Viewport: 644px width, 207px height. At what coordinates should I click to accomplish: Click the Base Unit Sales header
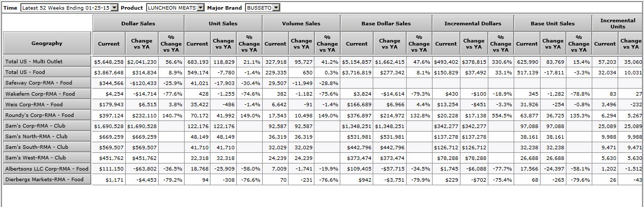(553, 23)
